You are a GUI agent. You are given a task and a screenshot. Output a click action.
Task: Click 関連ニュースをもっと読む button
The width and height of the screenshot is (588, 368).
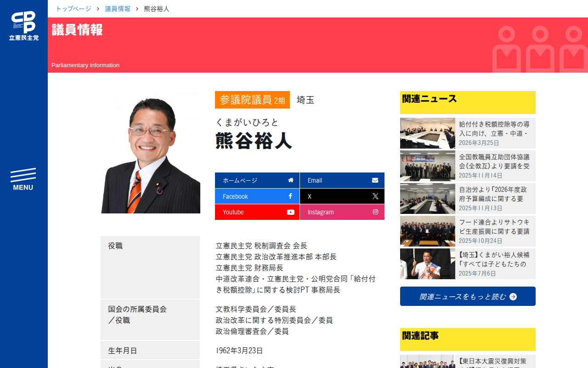coord(468,296)
